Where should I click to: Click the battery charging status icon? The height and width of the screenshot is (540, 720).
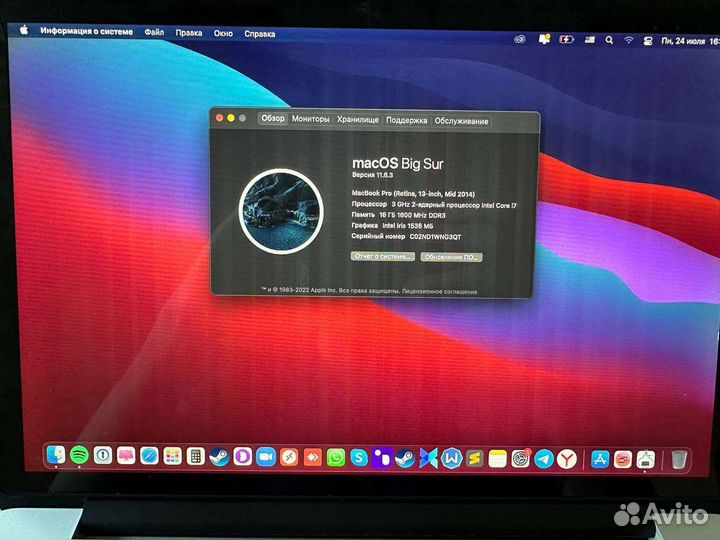click(566, 40)
